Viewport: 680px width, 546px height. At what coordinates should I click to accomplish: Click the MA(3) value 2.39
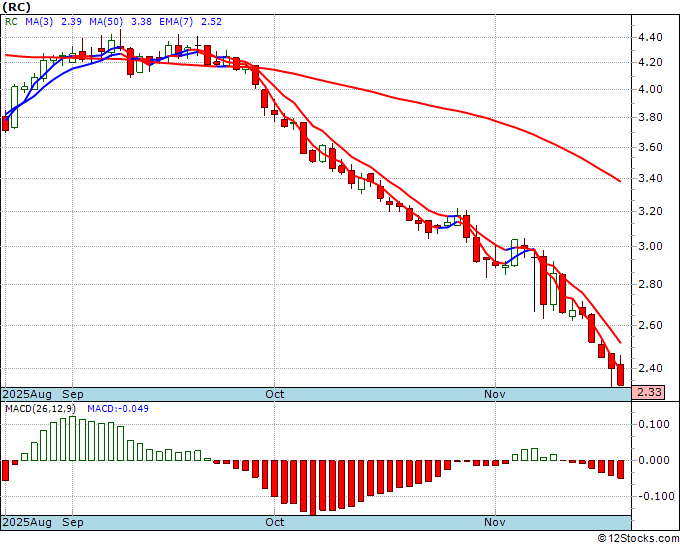point(72,22)
